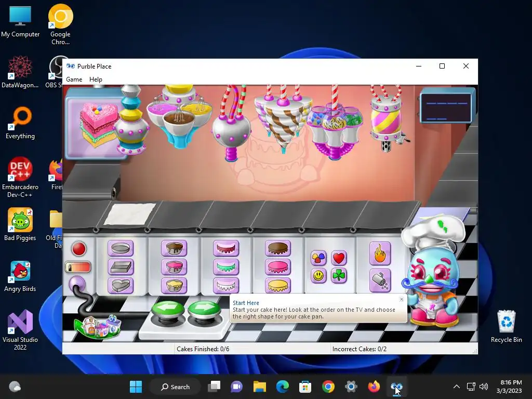Choose the pink strawberry batter button
Viewport: 532px width, 399px height.
tap(174, 267)
